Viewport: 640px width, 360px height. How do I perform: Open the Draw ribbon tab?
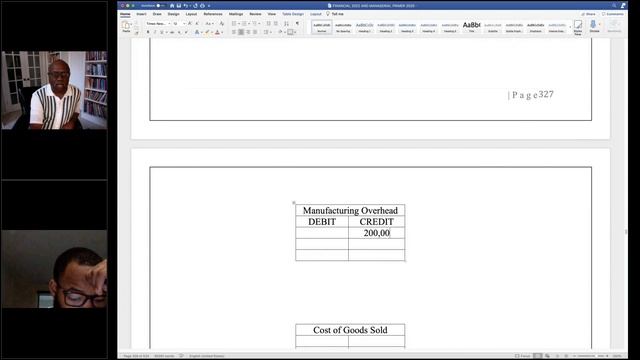tap(157, 14)
